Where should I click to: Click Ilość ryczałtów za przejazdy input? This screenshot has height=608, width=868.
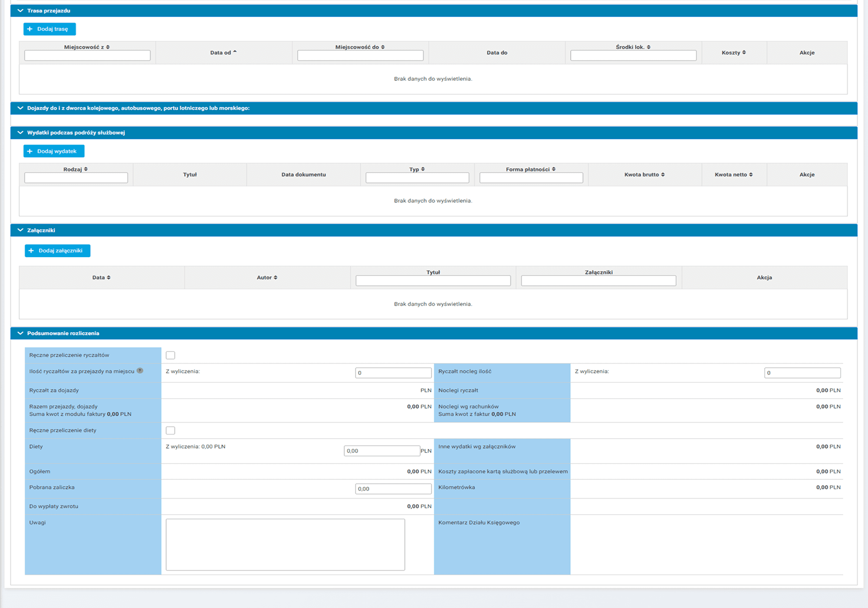point(393,373)
